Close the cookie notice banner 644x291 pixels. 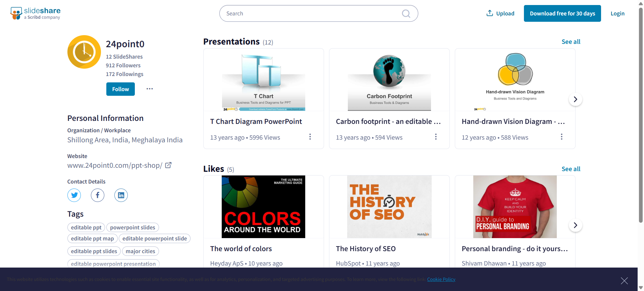click(624, 281)
